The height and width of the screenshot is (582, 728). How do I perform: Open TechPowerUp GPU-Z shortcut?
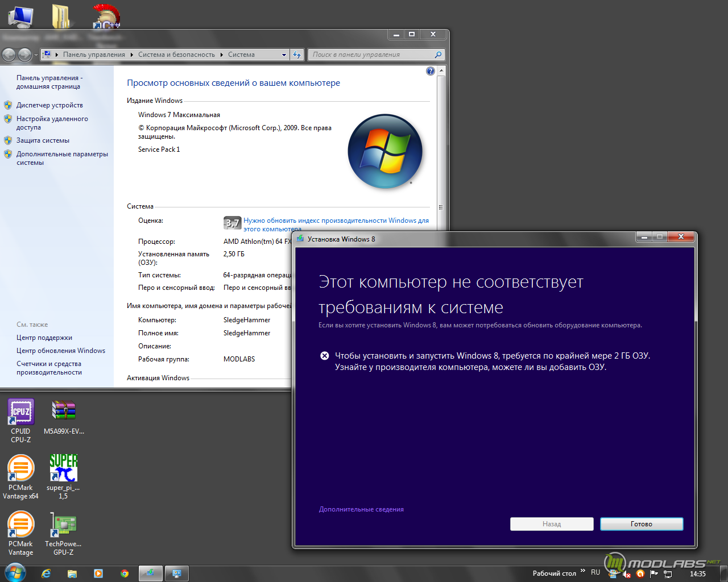coord(63,534)
